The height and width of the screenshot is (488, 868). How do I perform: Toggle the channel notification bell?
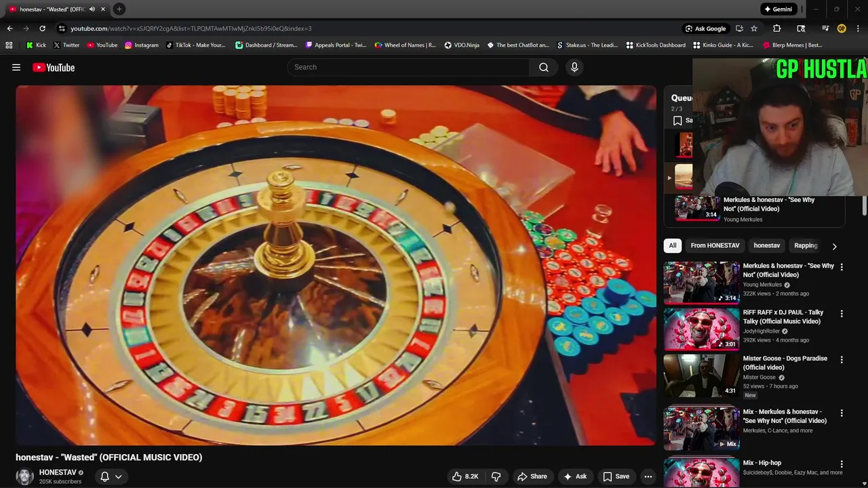pos(104,476)
